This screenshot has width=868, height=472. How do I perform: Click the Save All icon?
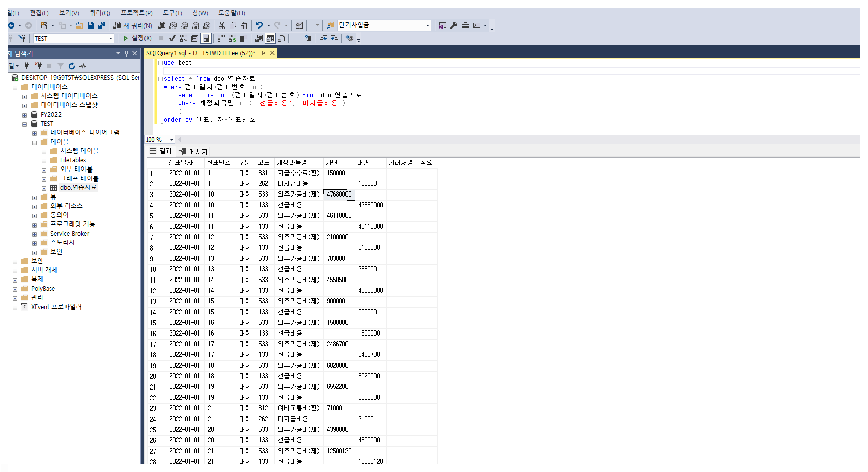(102, 25)
